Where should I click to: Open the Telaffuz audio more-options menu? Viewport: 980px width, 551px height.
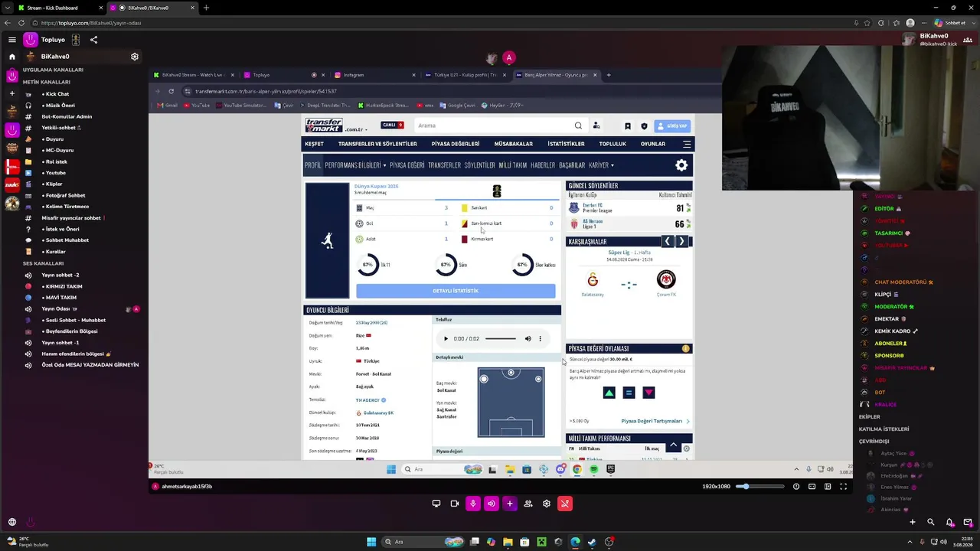(540, 338)
